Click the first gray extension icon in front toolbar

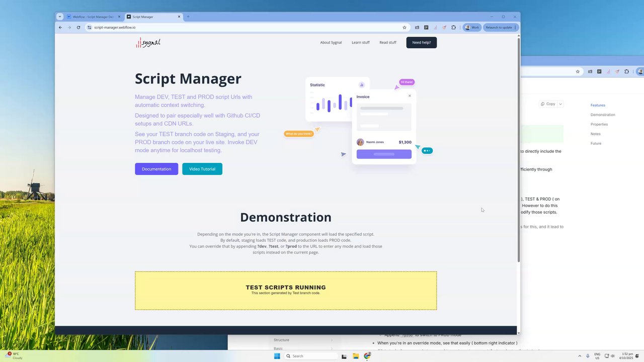tap(417, 27)
